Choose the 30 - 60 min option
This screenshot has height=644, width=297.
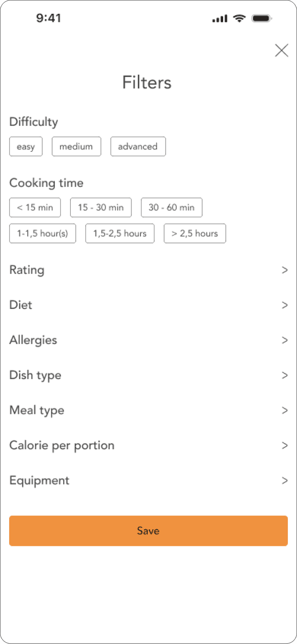click(x=171, y=207)
